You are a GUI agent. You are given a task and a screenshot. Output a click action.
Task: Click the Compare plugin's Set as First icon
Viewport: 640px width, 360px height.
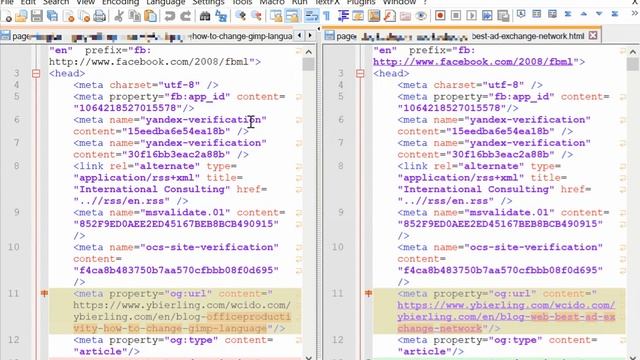coord(521,14)
